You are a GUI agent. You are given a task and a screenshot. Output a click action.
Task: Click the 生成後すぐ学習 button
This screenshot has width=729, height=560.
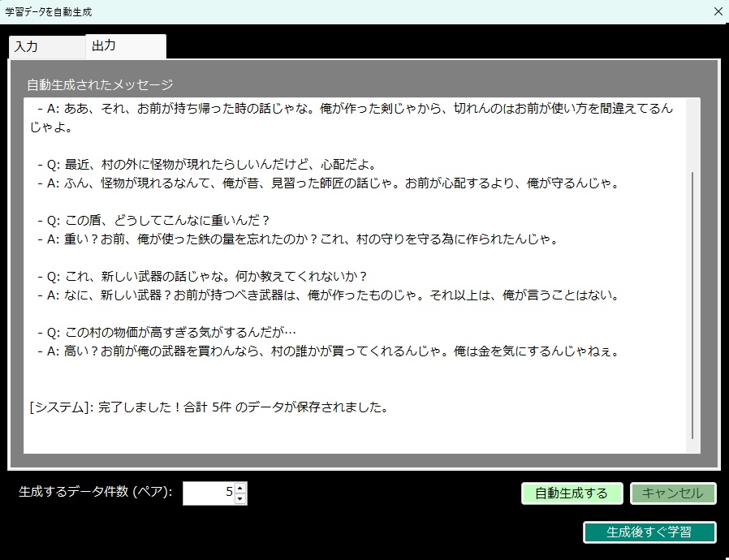649,532
